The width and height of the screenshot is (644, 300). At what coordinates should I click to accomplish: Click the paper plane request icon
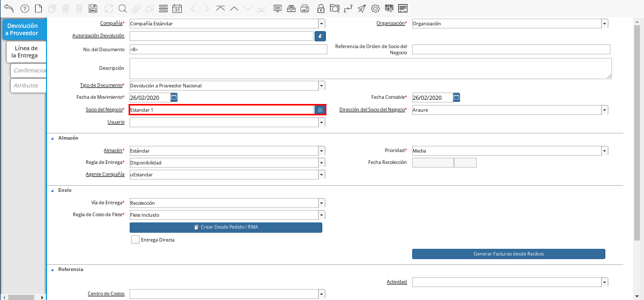pyautogui.click(x=362, y=8)
